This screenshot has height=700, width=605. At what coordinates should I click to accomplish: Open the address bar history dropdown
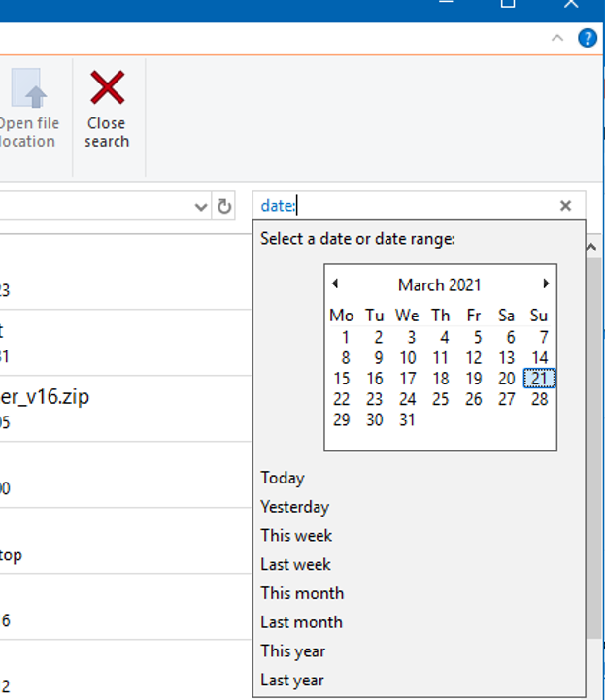coord(201,206)
